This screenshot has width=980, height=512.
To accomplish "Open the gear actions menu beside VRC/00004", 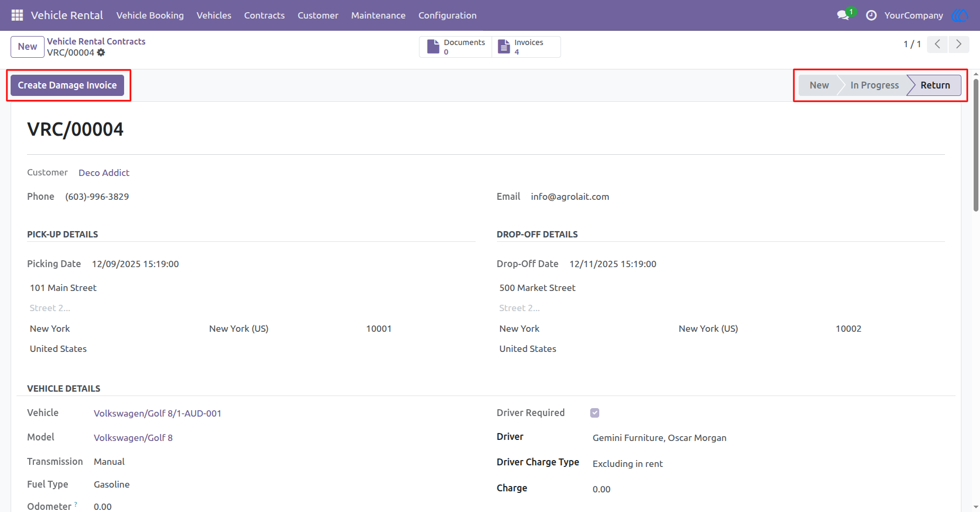I will click(x=101, y=52).
